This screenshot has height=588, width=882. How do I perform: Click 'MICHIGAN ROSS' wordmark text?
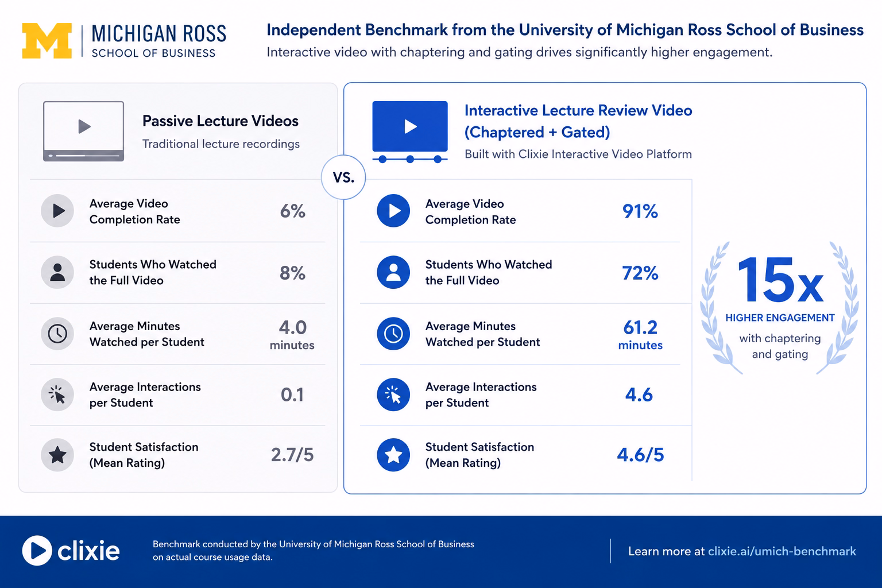(x=159, y=34)
